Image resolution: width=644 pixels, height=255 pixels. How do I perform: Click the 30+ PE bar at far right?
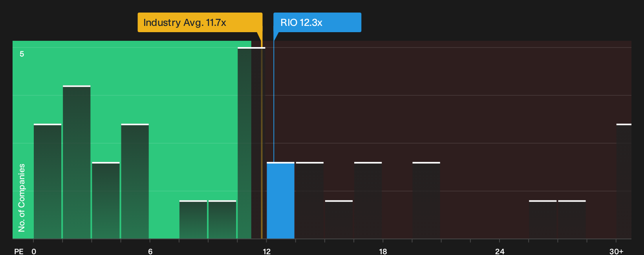coord(624,181)
